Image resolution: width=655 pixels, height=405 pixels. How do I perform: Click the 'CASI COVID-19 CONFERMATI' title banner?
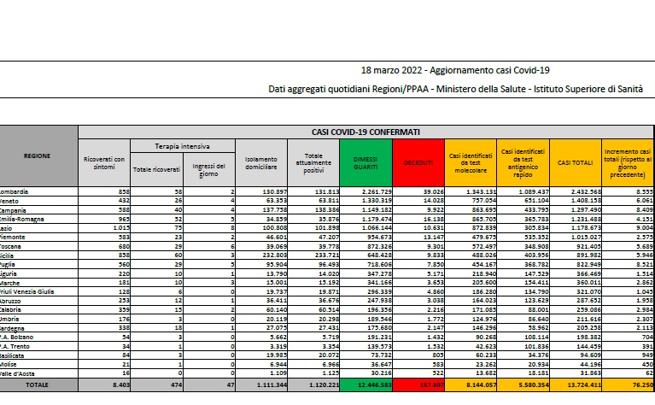coord(364,131)
